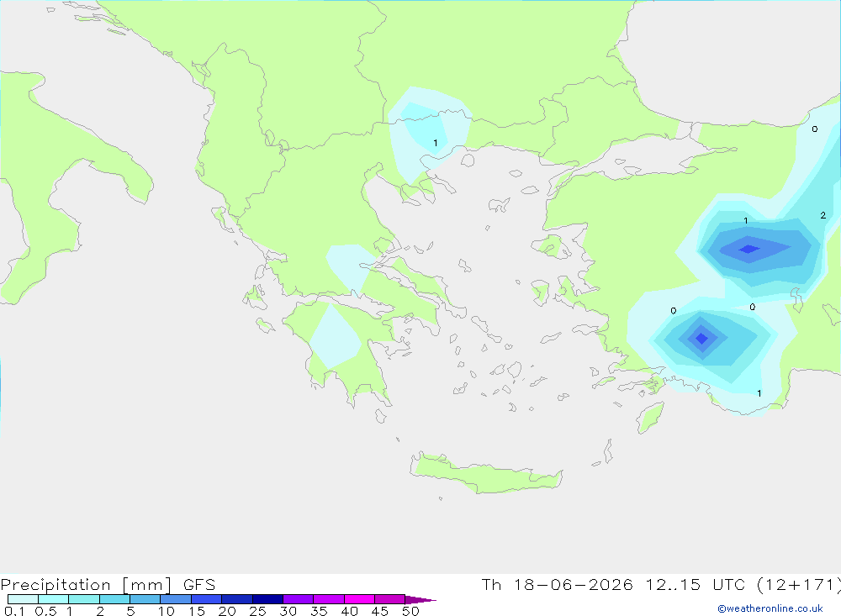Click the '0' value near the Black Sea coast
This screenshot has width=841, height=616.
(x=815, y=129)
